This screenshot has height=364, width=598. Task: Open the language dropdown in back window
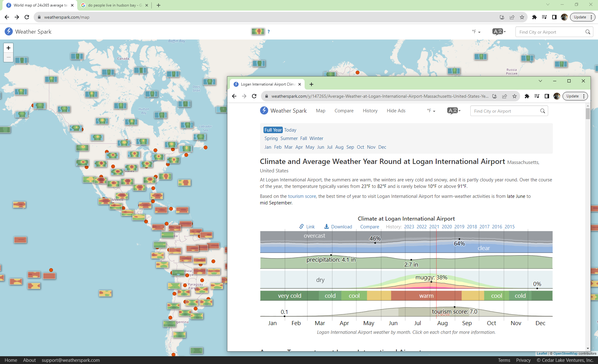click(x=499, y=32)
